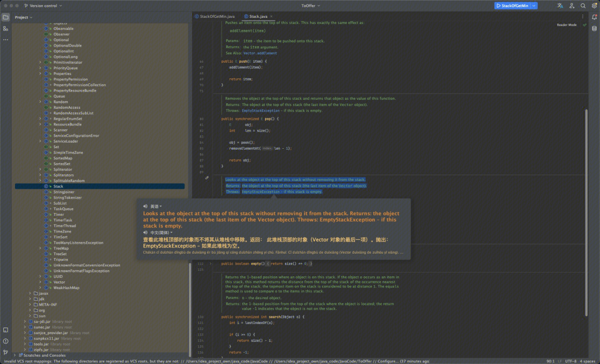Open the Database tool window icon

(594, 29)
